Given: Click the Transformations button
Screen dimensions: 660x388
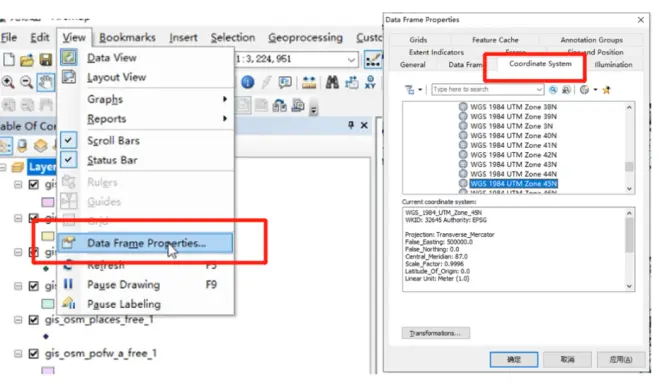Looking at the screenshot, I should [x=436, y=333].
